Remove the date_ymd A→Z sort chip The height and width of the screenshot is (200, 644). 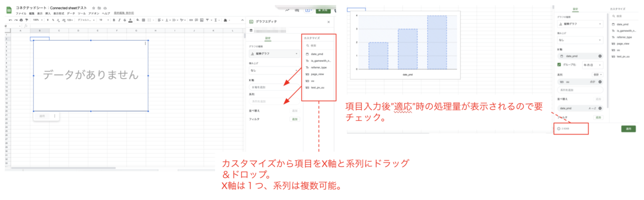[599, 108]
